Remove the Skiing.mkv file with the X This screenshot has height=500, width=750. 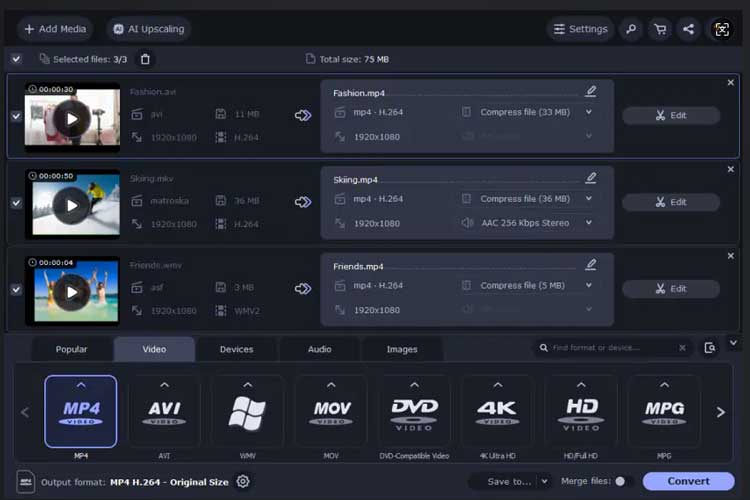pos(730,169)
